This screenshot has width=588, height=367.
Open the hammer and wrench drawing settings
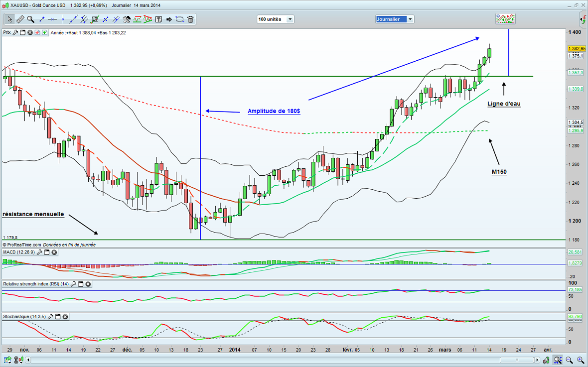coord(127,19)
